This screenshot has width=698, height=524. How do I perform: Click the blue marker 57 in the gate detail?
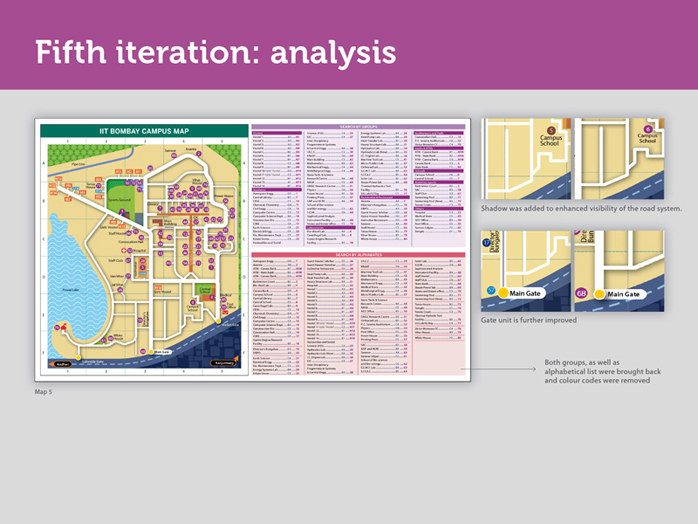[x=491, y=290]
